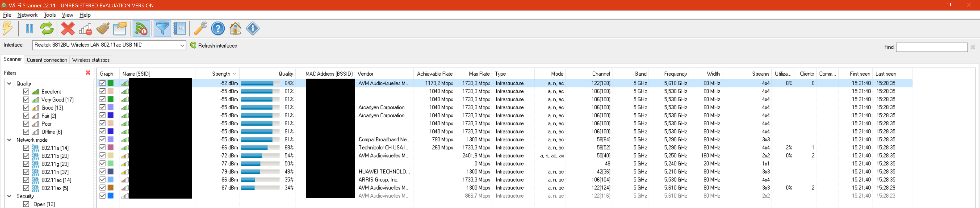This screenshot has width=980, height=208.
Task: Toggle the 802.11n [37] mode checkbox
Action: coord(26,172)
